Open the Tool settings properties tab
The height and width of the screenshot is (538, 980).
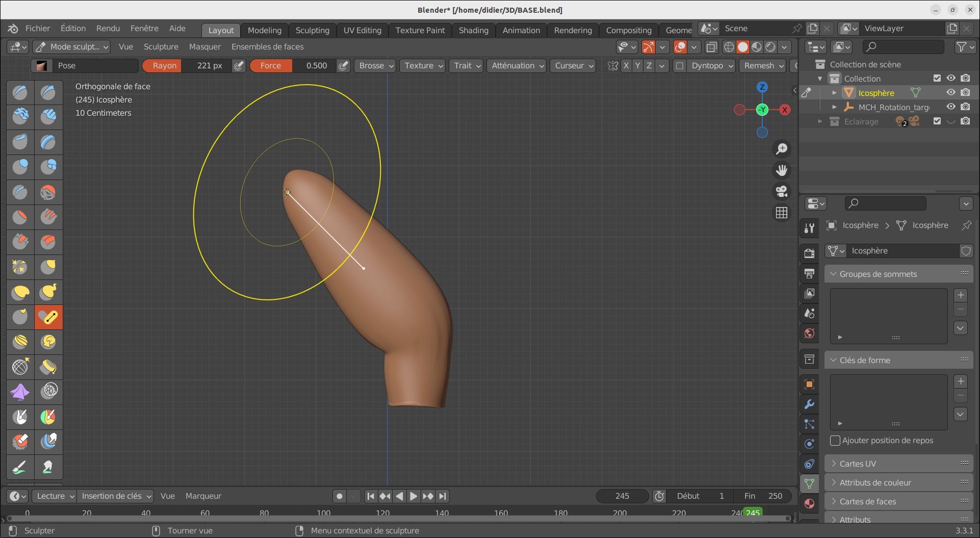[809, 228]
